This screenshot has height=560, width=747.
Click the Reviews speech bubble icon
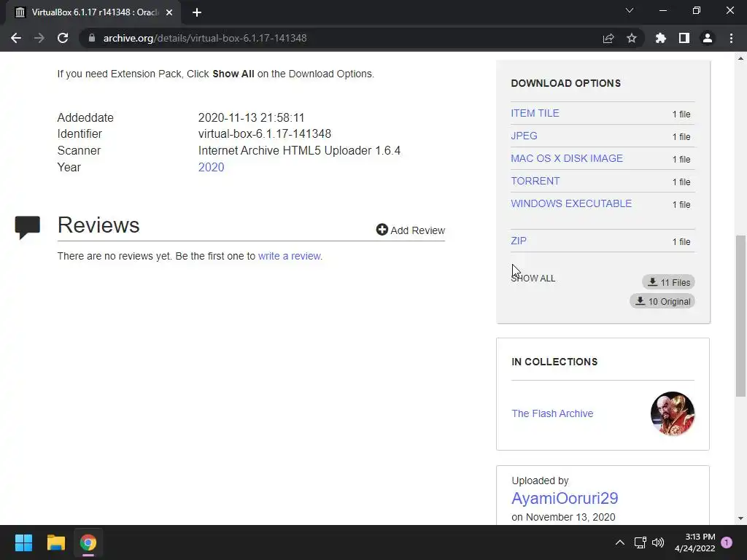click(x=27, y=227)
